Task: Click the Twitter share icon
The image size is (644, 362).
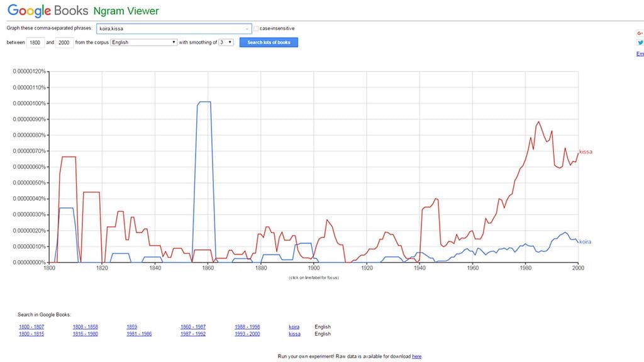Action: [640, 43]
